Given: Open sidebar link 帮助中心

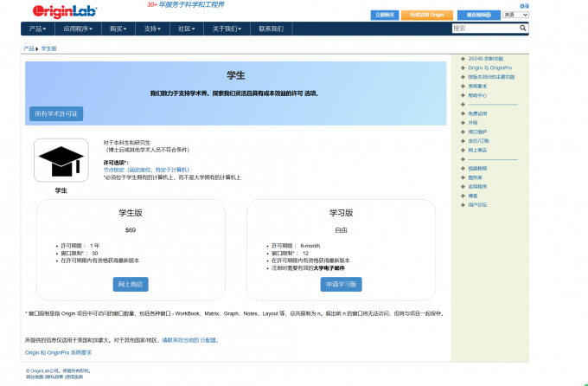Looking at the screenshot, I should pyautogui.click(x=477, y=95).
